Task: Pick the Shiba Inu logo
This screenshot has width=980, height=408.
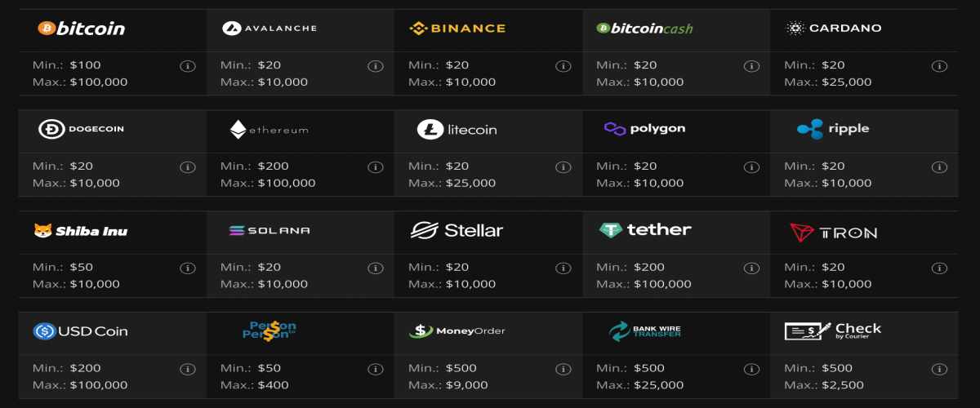Action: point(80,231)
